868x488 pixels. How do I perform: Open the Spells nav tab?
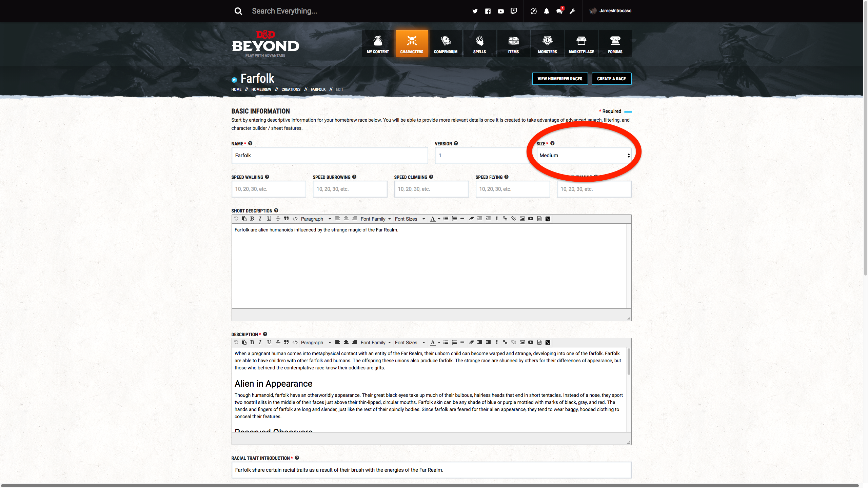(x=479, y=44)
